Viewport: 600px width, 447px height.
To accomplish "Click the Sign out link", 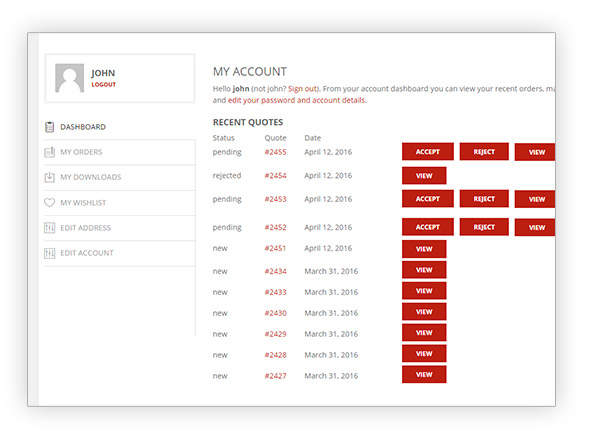I will 302,89.
